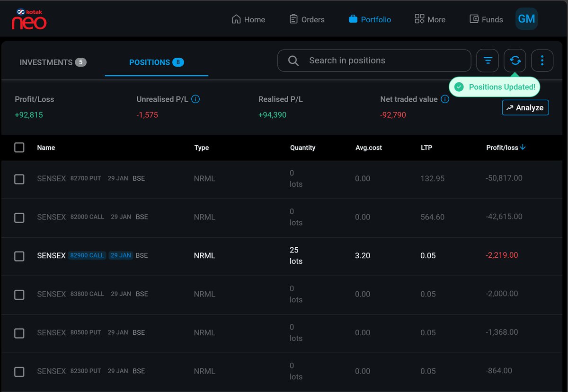Sort by the Profit/loss column arrow

click(x=523, y=148)
